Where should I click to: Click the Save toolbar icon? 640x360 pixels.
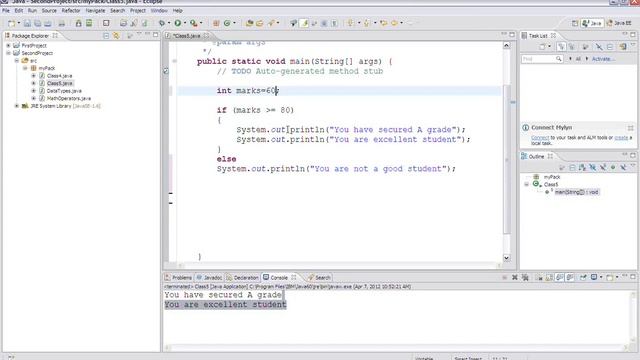point(27,23)
